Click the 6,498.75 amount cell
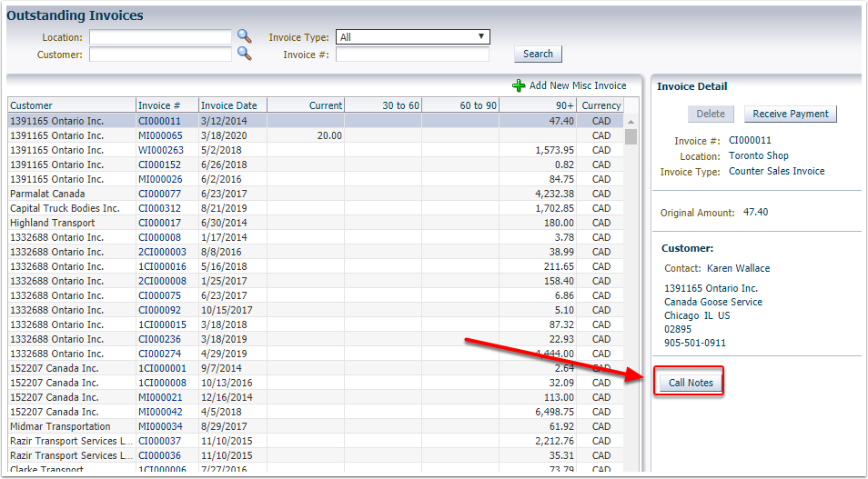This screenshot has height=479, width=868. coord(538,412)
